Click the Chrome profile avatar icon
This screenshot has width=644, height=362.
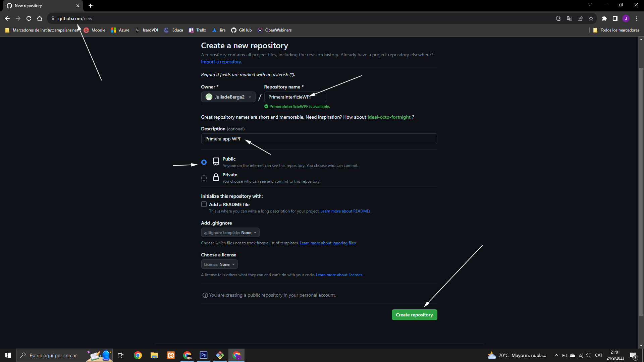(626, 18)
